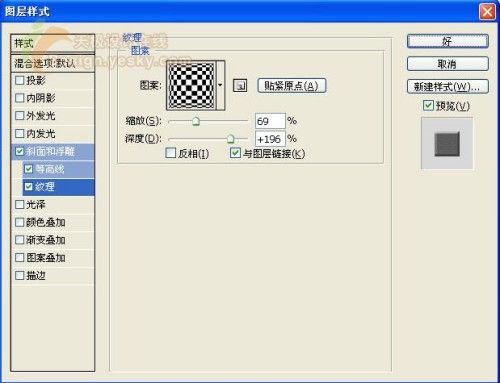Enable the 光泽 checkbox
Image resolution: width=500 pixels, height=383 pixels.
pos(20,204)
